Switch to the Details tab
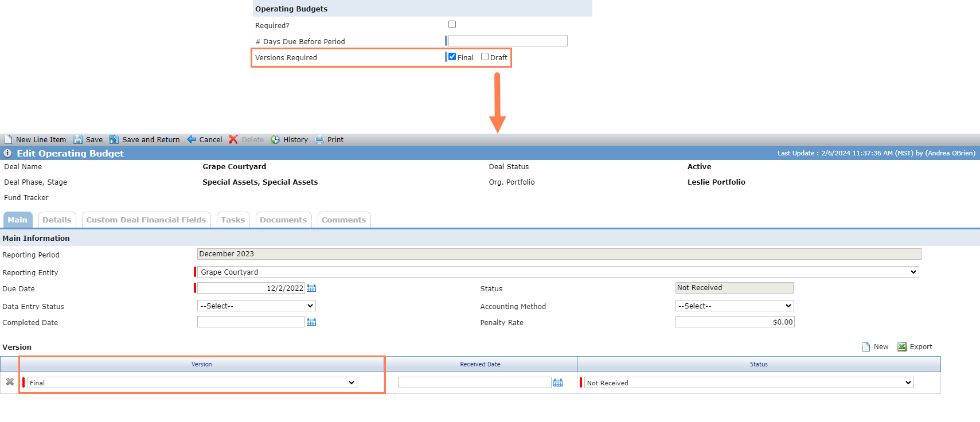 pos(57,220)
